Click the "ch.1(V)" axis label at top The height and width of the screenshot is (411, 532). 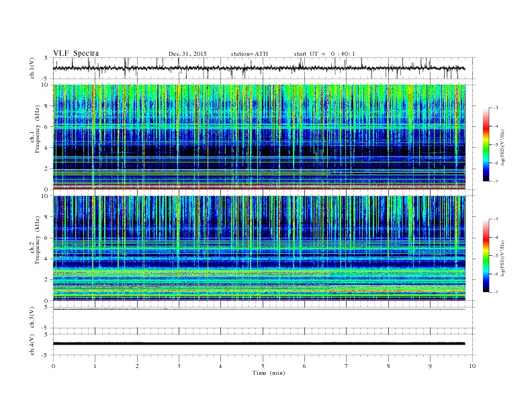coord(32,69)
